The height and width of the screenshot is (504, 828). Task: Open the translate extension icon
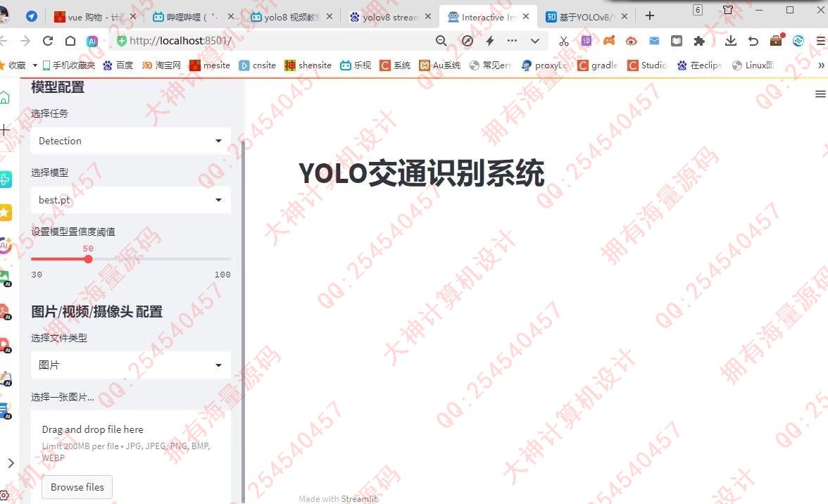(x=586, y=41)
